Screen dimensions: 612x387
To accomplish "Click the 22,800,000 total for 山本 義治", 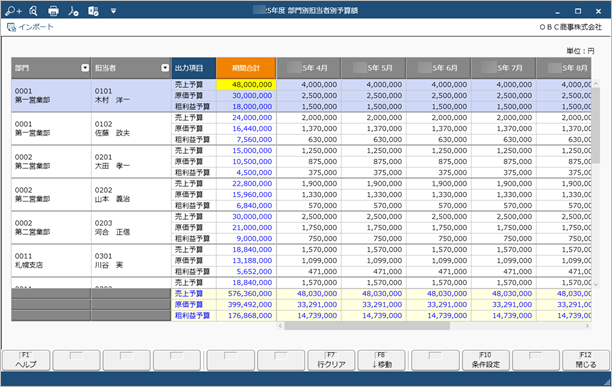I will 246,183.
